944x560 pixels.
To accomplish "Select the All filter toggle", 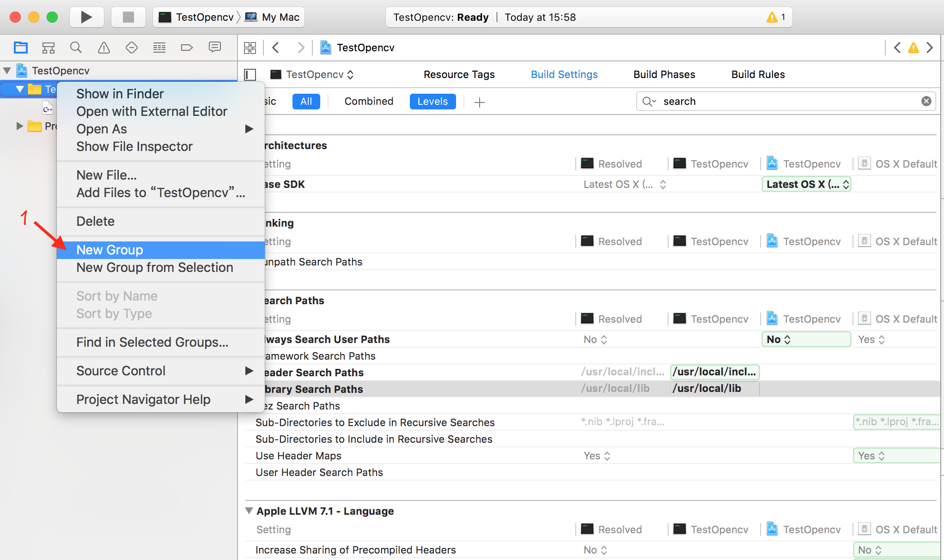I will coord(306,101).
